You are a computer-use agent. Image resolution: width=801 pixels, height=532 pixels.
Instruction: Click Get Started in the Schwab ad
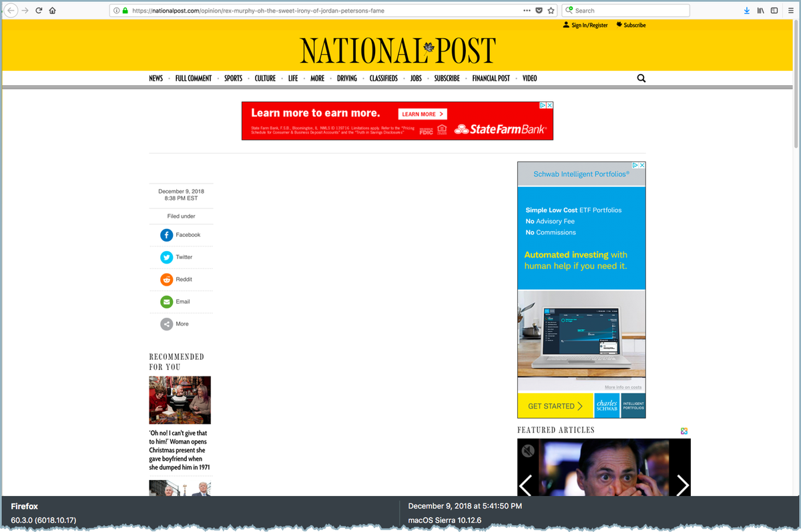(x=555, y=406)
